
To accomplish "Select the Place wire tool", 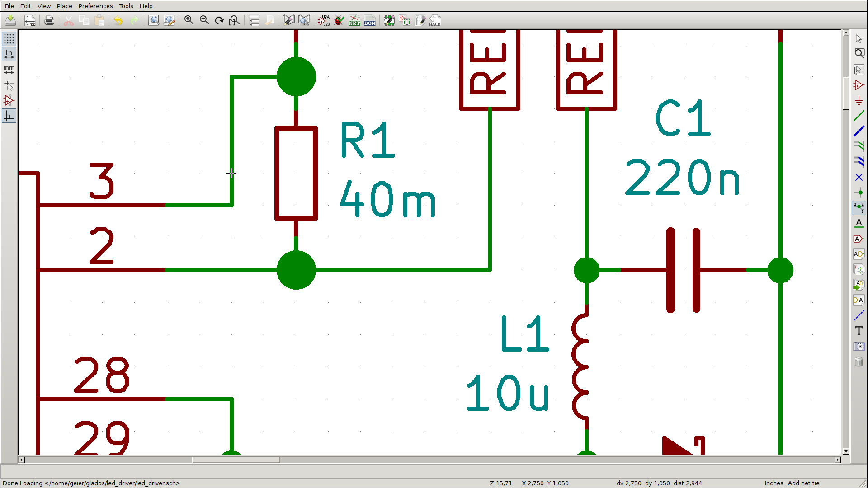I will coord(859,116).
